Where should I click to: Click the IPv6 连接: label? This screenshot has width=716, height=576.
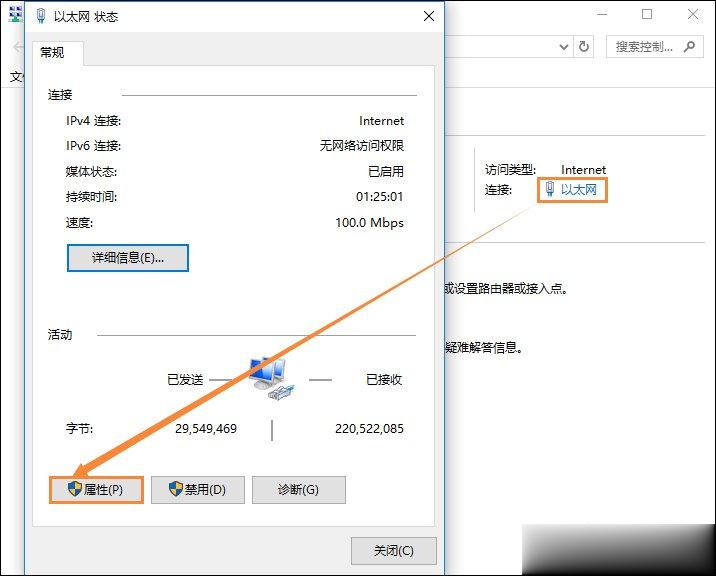tap(94, 146)
